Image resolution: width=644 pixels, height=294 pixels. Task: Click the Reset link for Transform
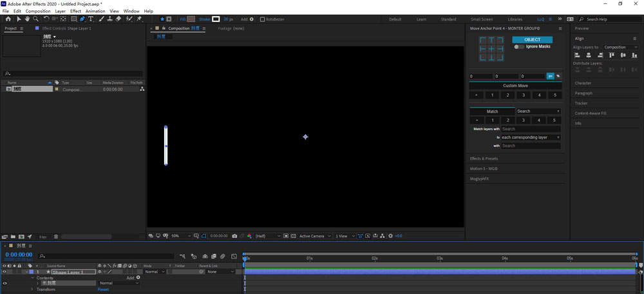click(103, 289)
